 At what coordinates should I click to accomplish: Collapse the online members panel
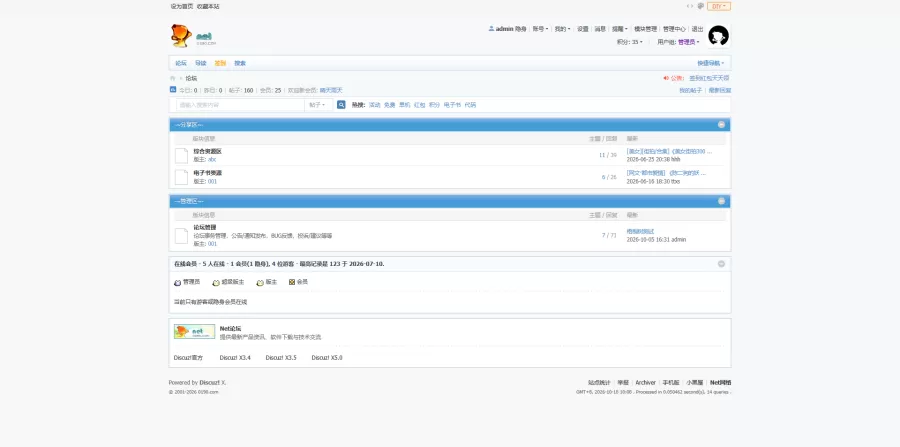click(x=721, y=264)
